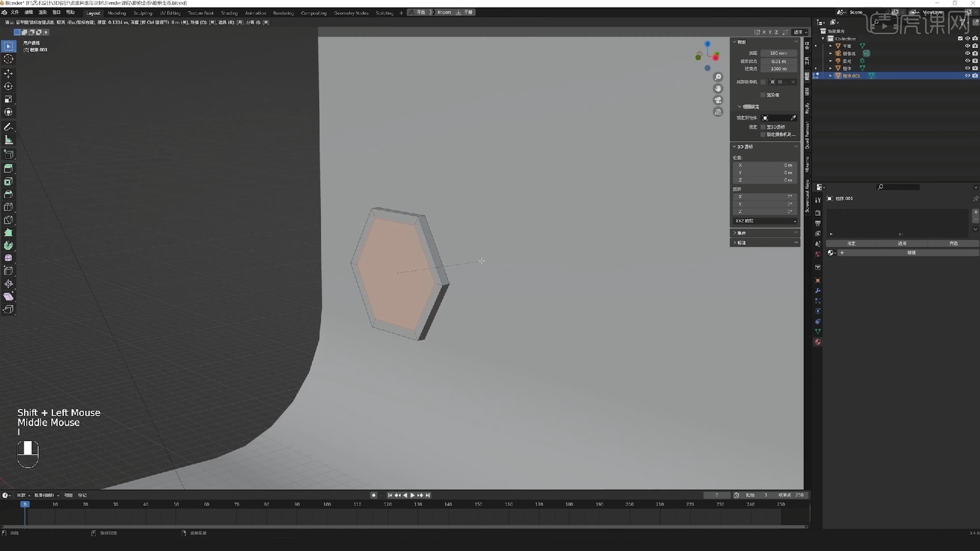Toggle camera view with camera icon
This screenshot has width=980, height=551.
tap(718, 100)
